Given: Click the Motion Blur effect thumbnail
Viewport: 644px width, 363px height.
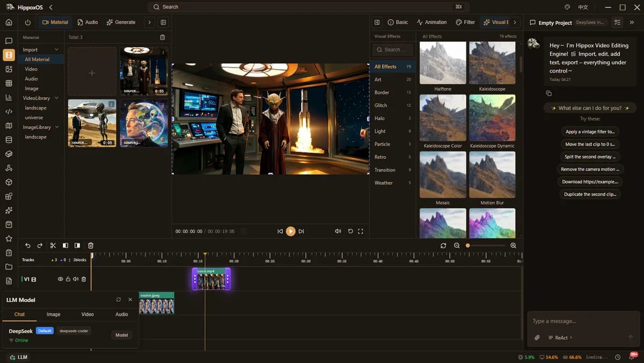Looking at the screenshot, I should click(492, 175).
